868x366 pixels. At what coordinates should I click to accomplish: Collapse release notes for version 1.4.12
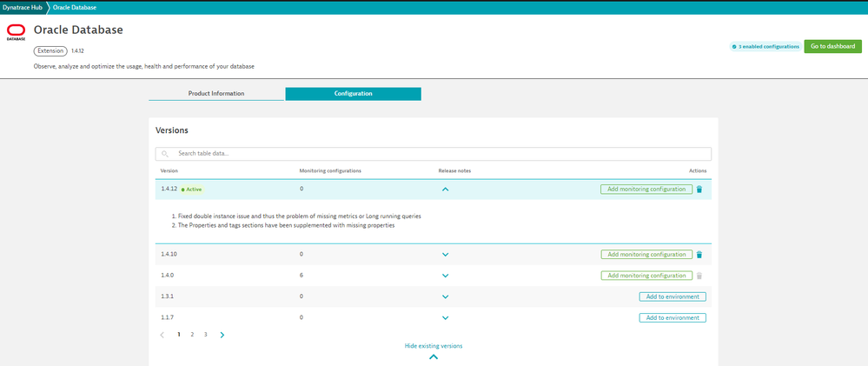(x=445, y=189)
